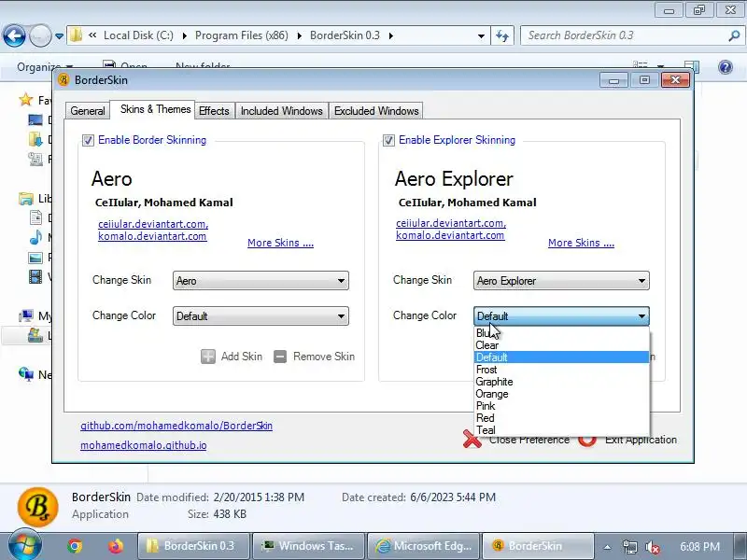Click the Explorer Forward arrow button

tap(40, 35)
